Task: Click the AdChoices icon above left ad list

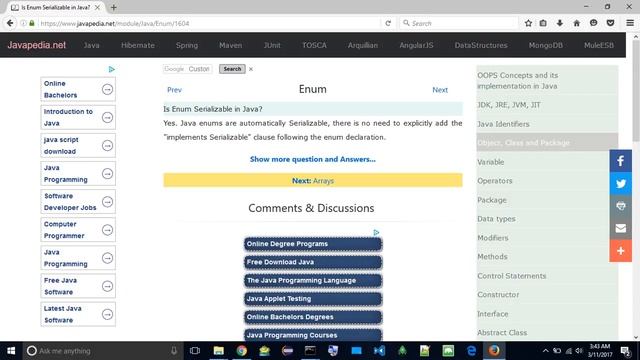Action: pyautogui.click(x=111, y=69)
